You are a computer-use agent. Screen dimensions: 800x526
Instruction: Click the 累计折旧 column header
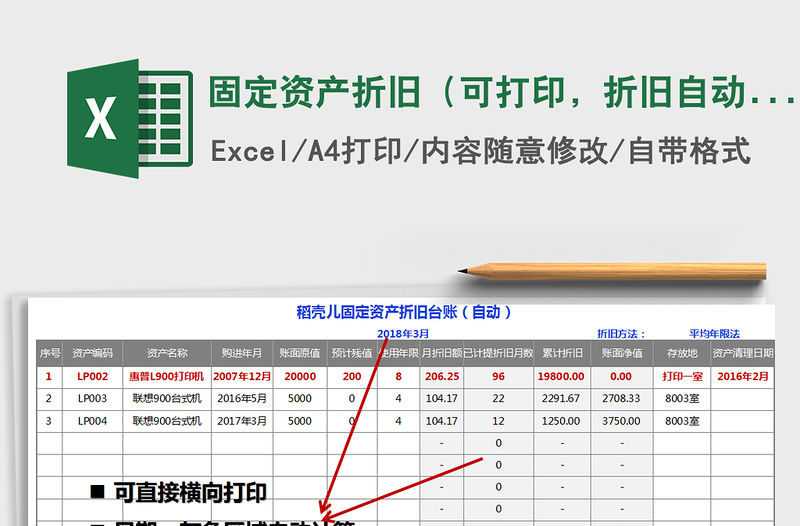pyautogui.click(x=562, y=353)
